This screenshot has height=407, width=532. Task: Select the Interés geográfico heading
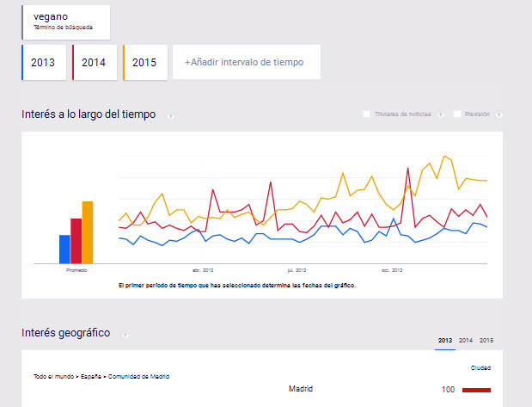tap(66, 333)
